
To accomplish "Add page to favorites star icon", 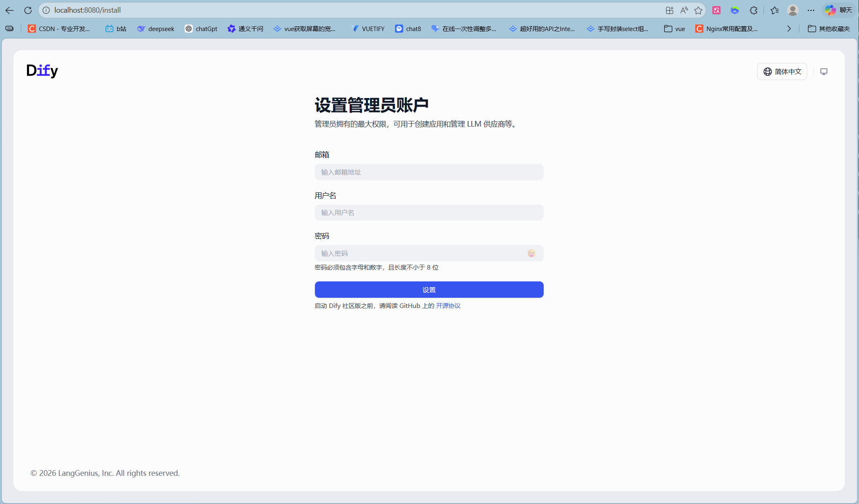I will coord(698,10).
